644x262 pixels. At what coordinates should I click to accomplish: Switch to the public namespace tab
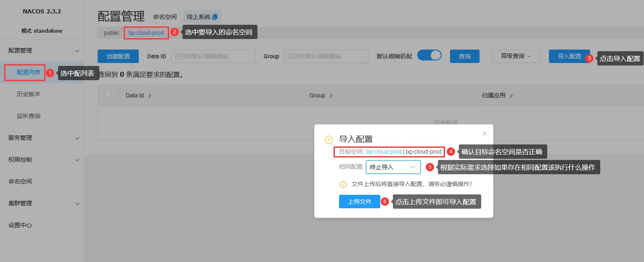111,33
